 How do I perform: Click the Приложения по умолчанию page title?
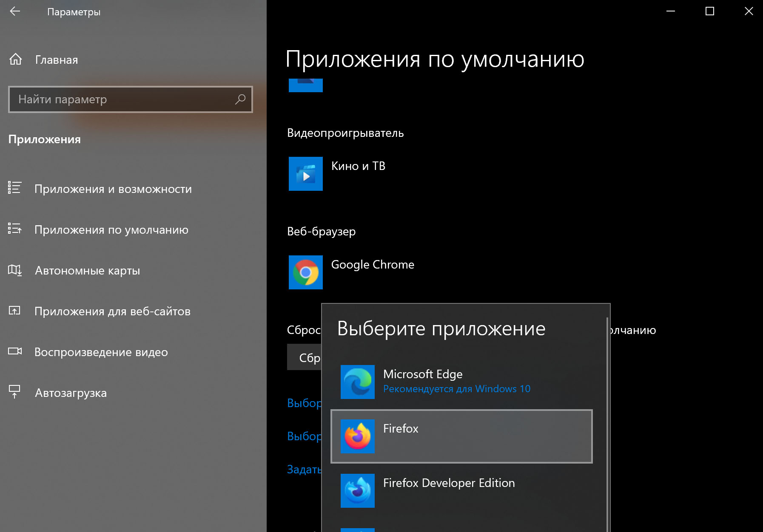click(435, 59)
